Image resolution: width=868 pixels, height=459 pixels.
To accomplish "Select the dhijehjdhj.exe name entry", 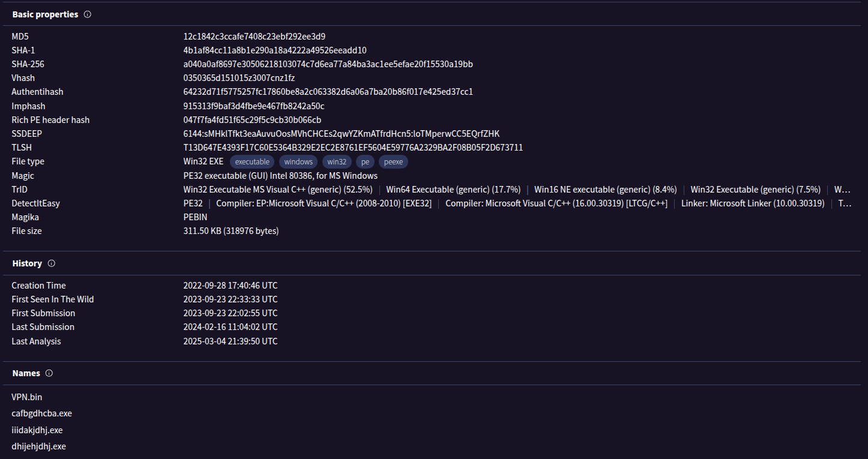I will (38, 446).
